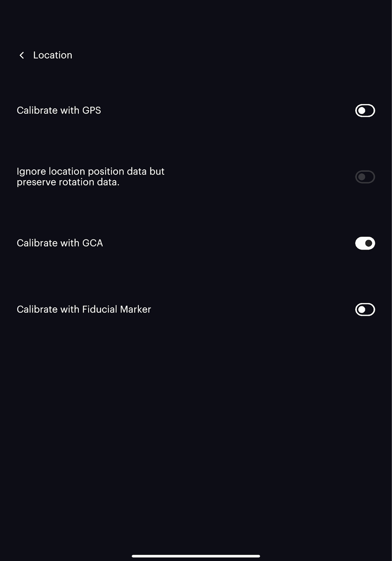The width and height of the screenshot is (392, 561).
Task: Select the Calibrate with GCA label
Action: coord(60,243)
